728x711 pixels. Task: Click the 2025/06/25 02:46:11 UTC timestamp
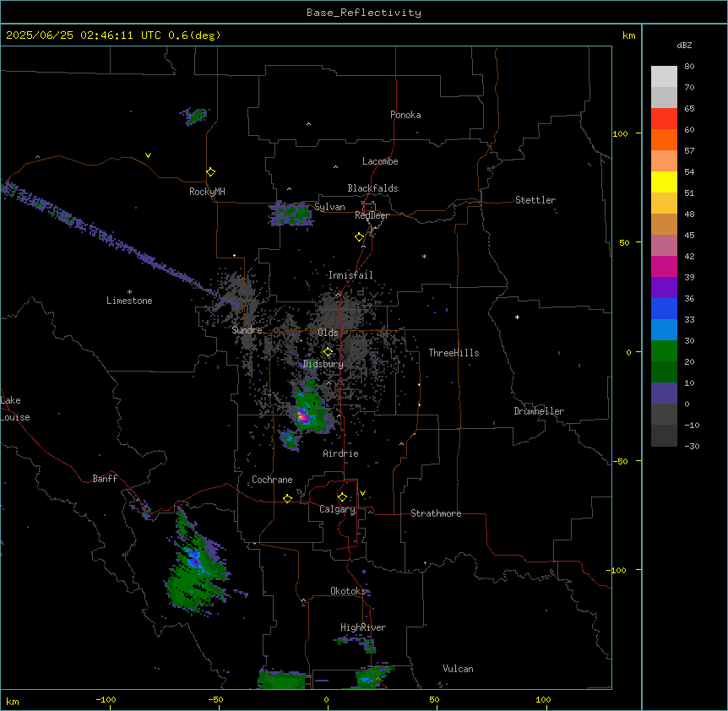(84, 35)
